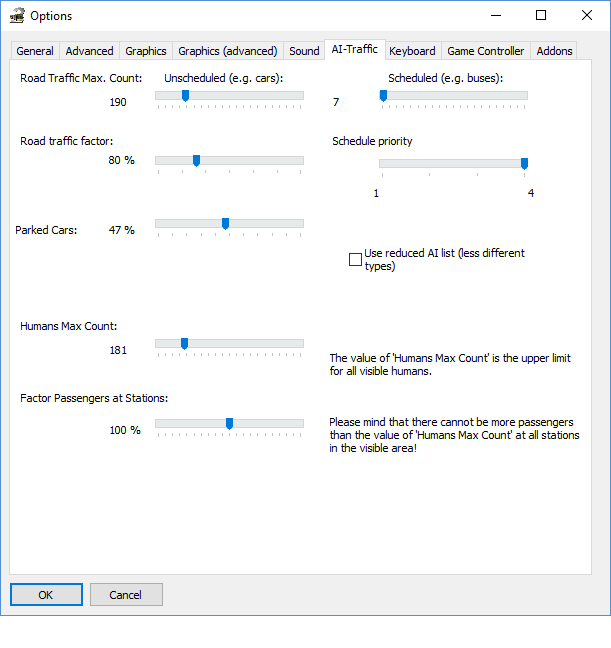Click the Options window app icon
611x648 pixels.
17,16
